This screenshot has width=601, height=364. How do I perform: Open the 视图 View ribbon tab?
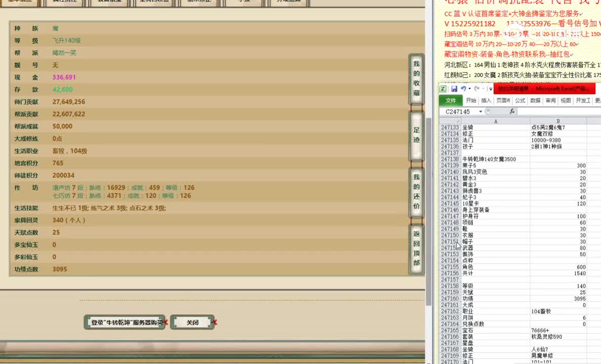tap(566, 101)
